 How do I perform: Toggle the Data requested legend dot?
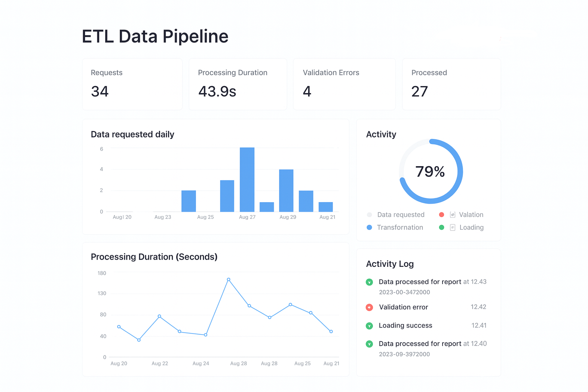[369, 215]
